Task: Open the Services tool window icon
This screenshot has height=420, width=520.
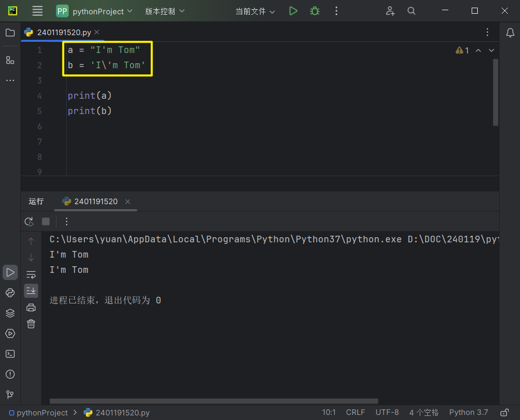Action: coord(10,333)
